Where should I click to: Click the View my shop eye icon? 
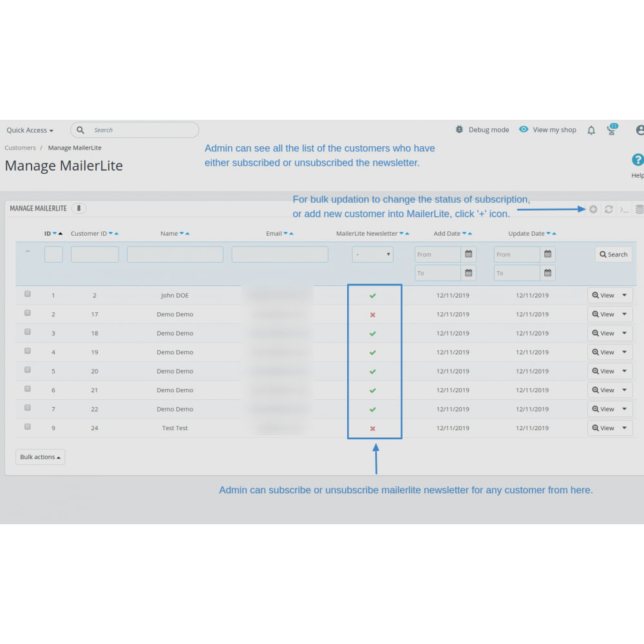(x=523, y=129)
